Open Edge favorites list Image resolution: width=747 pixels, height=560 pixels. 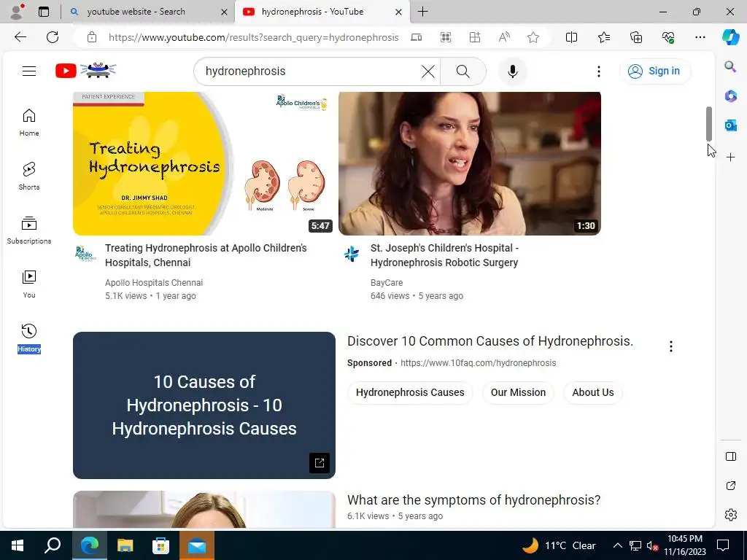tap(603, 37)
